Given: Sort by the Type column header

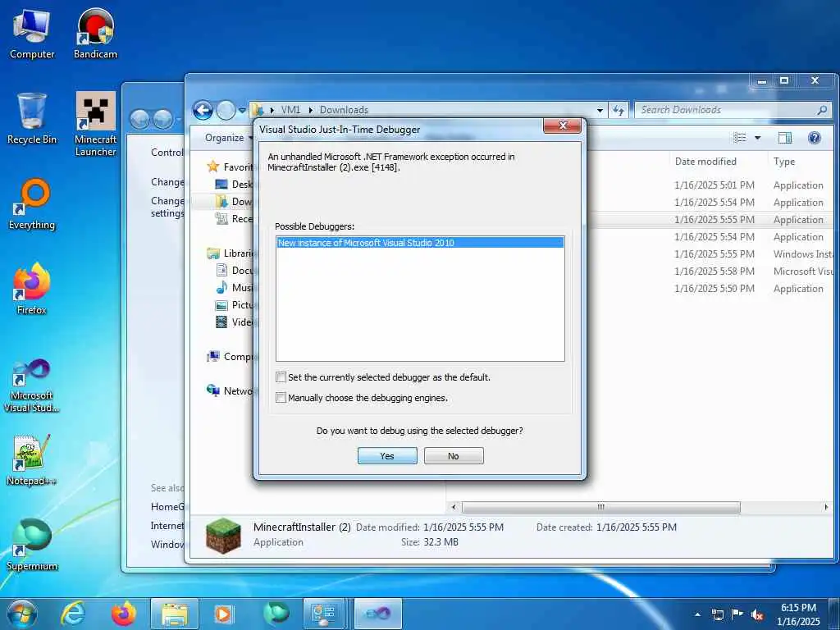Looking at the screenshot, I should [783, 162].
